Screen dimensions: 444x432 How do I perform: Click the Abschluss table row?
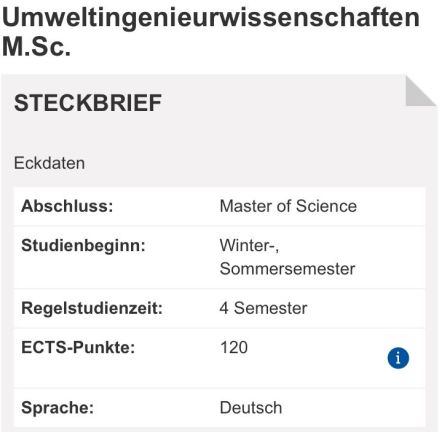(x=219, y=206)
